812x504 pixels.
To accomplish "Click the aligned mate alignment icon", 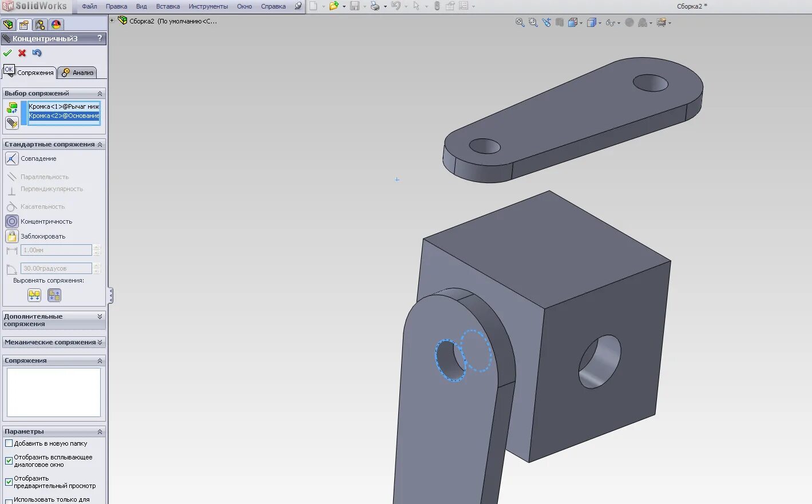I will click(34, 295).
